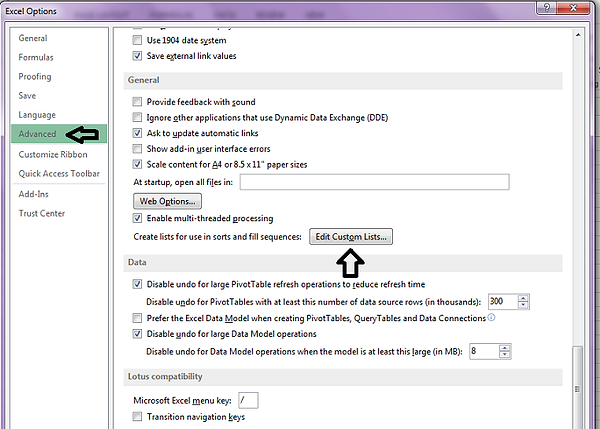Decrease Data Model size in MB

click(505, 355)
